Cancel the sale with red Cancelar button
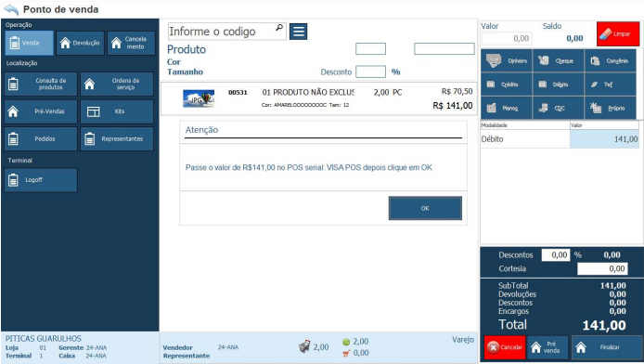644x364 pixels. 505,347
